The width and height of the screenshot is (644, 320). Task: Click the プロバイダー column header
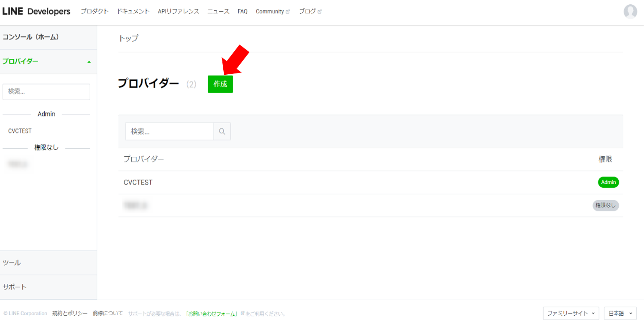pos(144,159)
